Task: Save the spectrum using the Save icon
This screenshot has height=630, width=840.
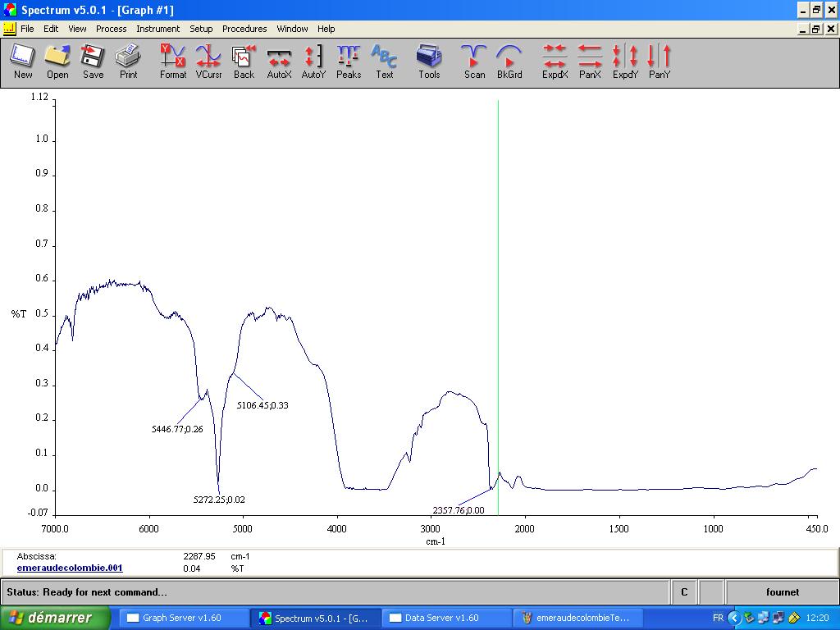Action: pyautogui.click(x=93, y=62)
